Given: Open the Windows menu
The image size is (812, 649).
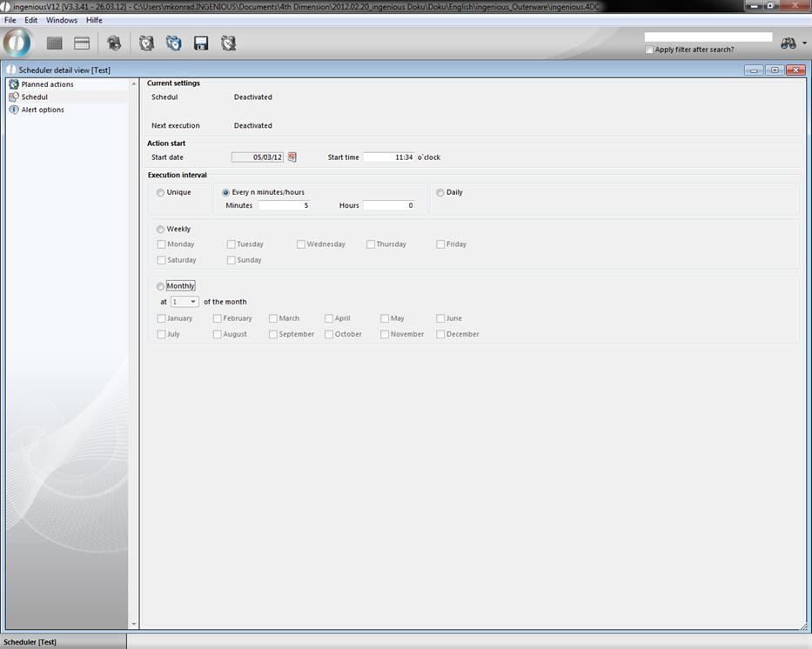Looking at the screenshot, I should [x=61, y=20].
